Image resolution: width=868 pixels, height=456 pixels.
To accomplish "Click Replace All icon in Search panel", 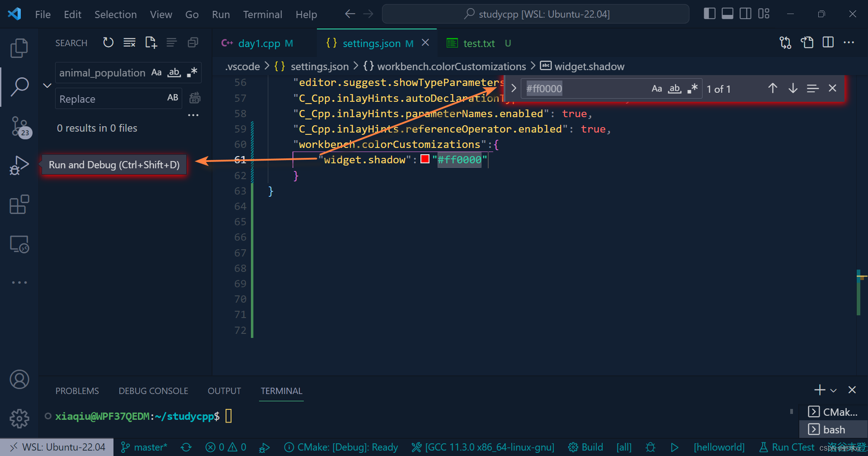I will pyautogui.click(x=195, y=98).
